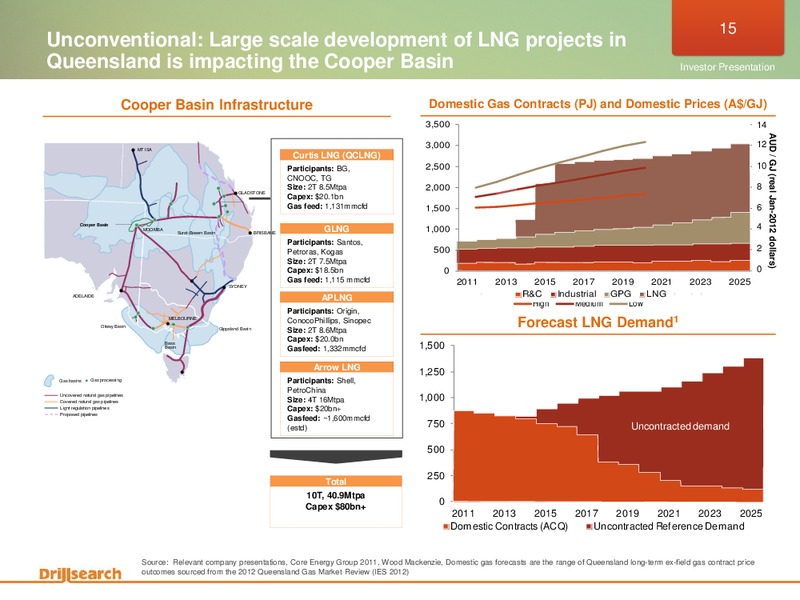Click the ADELAIDE label on the map

(x=83, y=296)
